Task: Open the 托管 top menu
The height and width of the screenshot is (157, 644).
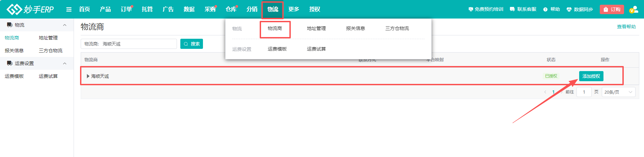Action: click(x=147, y=9)
